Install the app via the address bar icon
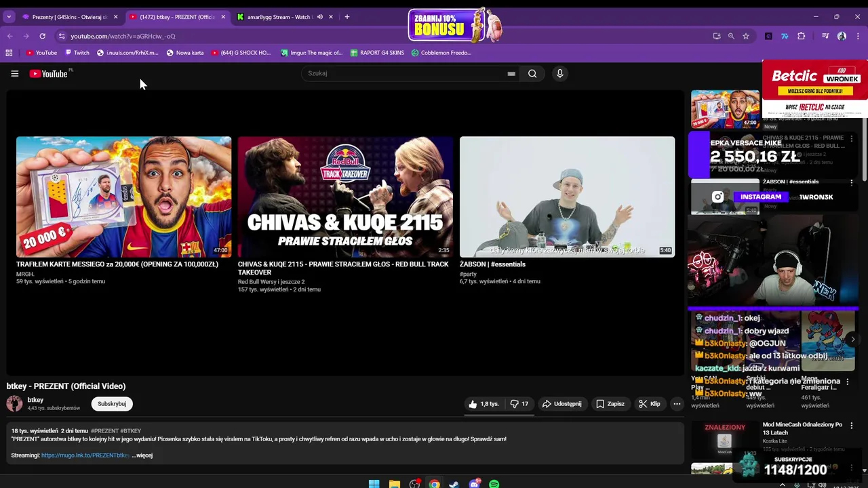The image size is (868, 488). coord(717,36)
